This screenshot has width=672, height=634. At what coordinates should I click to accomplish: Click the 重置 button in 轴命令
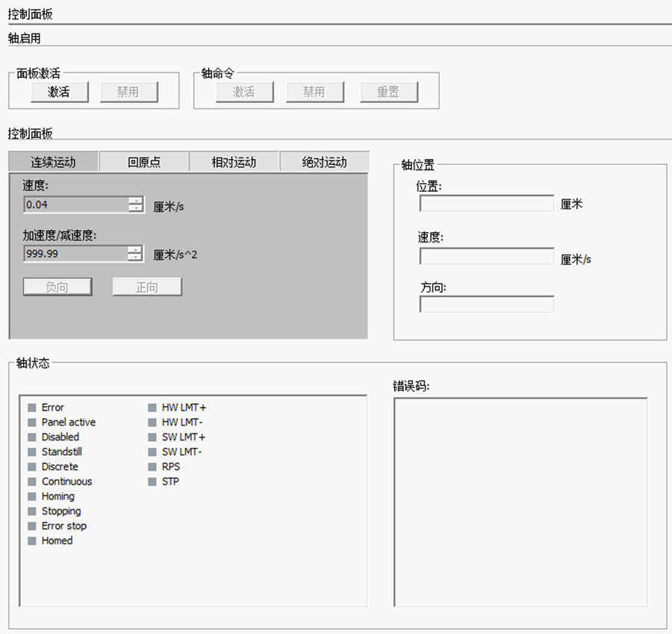coord(388,92)
